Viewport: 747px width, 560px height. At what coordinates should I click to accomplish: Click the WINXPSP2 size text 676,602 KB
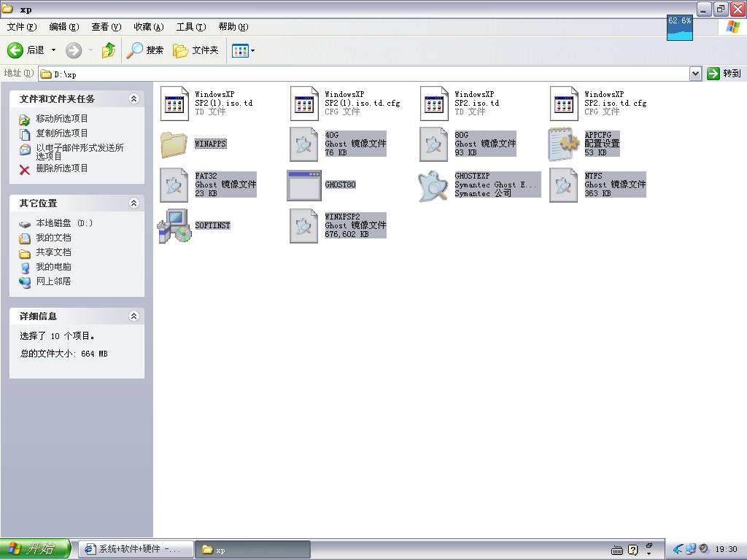click(x=347, y=234)
